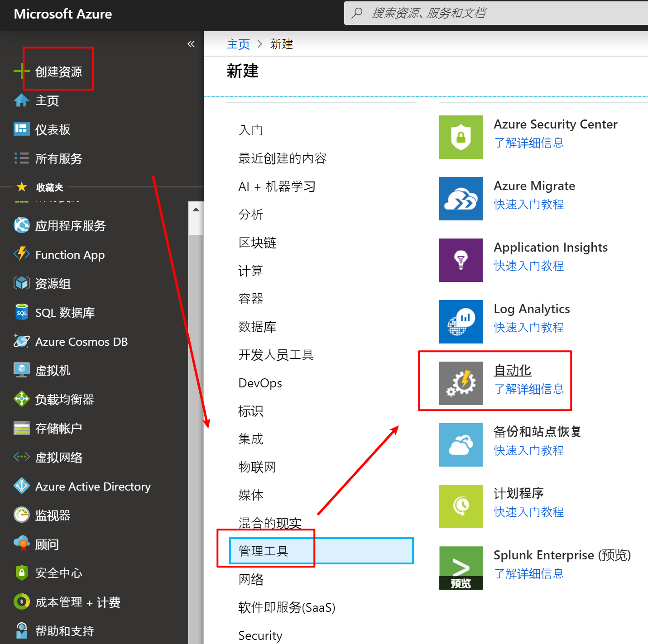Viewport: 648px width, 644px height.
Task: Click the Virtual networks icon
Action: [x=21, y=457]
